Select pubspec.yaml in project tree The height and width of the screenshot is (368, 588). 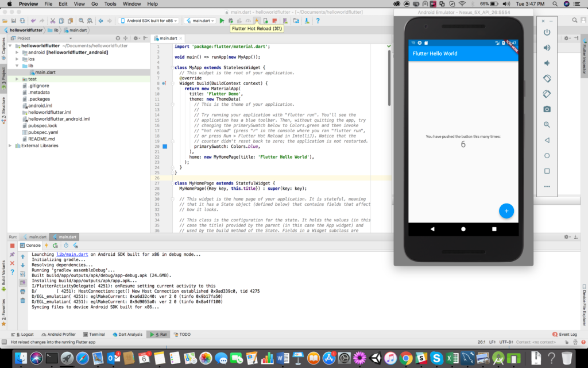41,132
